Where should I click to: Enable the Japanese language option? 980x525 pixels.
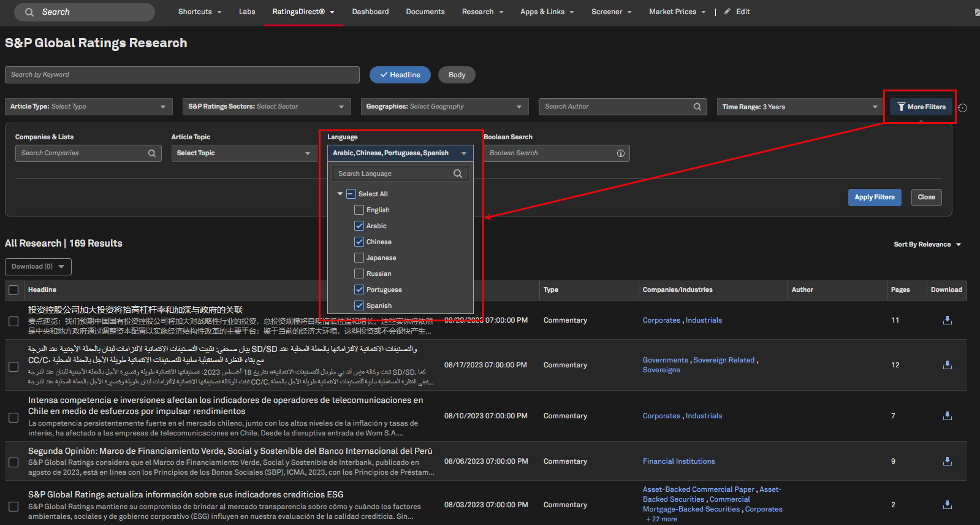click(x=359, y=258)
